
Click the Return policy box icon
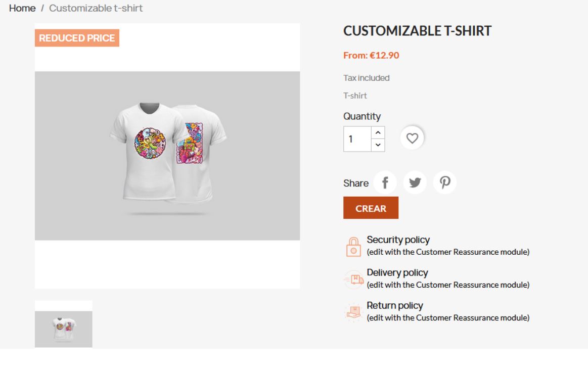tap(354, 311)
